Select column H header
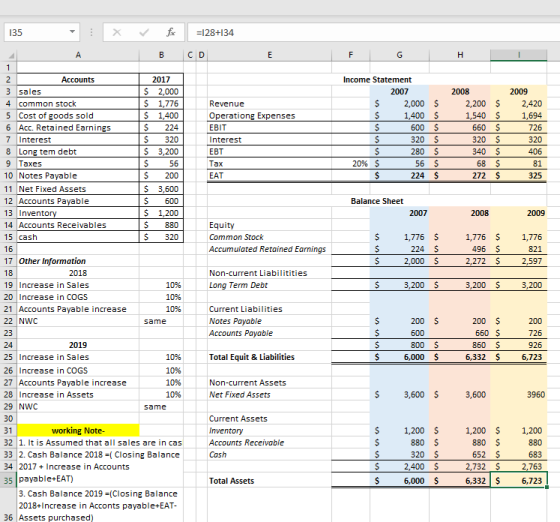The image size is (560, 522). coord(460,55)
